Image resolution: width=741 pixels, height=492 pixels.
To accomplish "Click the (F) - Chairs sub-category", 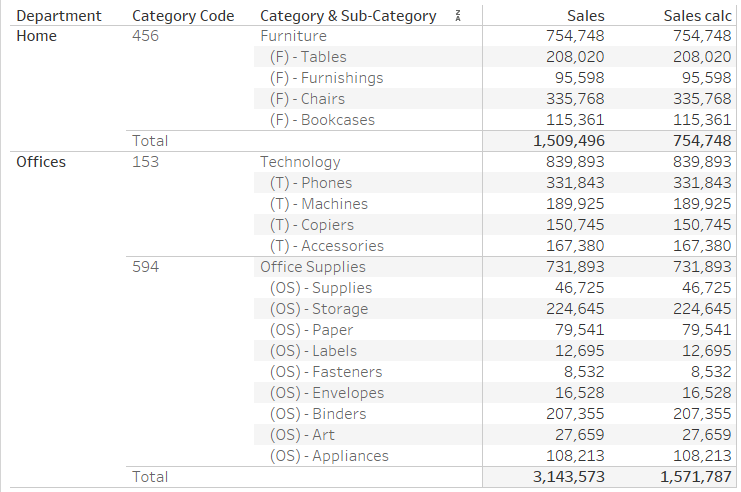I will coord(307,99).
